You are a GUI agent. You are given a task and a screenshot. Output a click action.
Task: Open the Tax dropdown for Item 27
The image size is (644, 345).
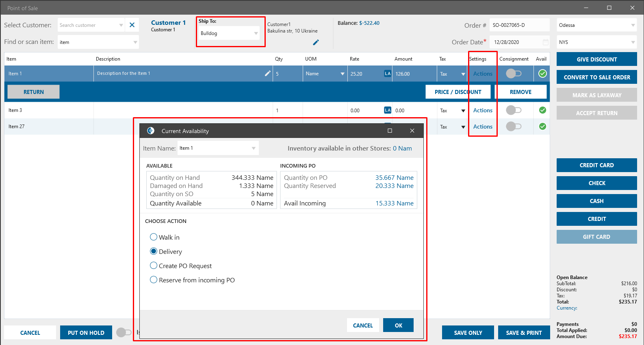463,127
